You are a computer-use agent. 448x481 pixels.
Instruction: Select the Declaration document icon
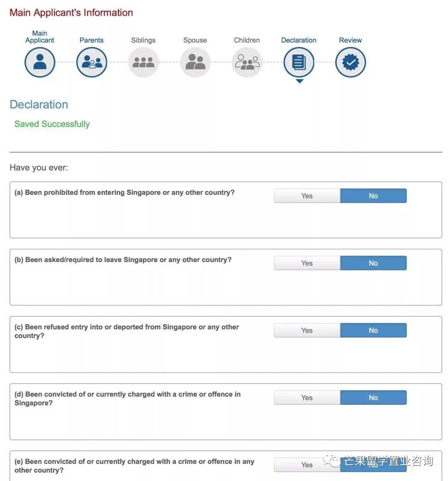click(299, 63)
